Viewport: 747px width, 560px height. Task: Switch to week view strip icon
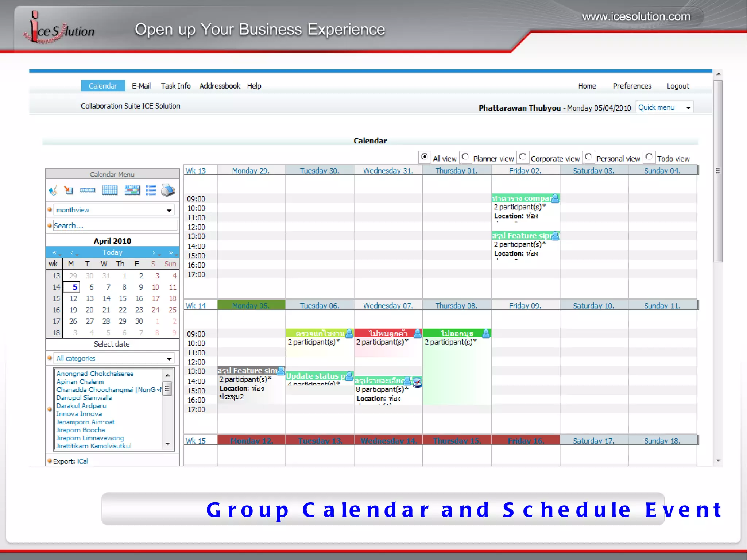click(x=88, y=190)
